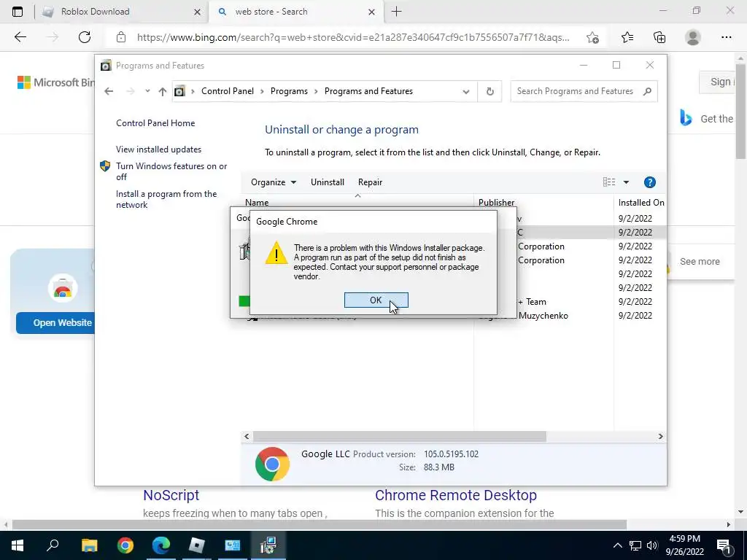Open Microsoft Edge from taskbar
Image resolution: width=747 pixels, height=560 pixels.
coord(161,545)
